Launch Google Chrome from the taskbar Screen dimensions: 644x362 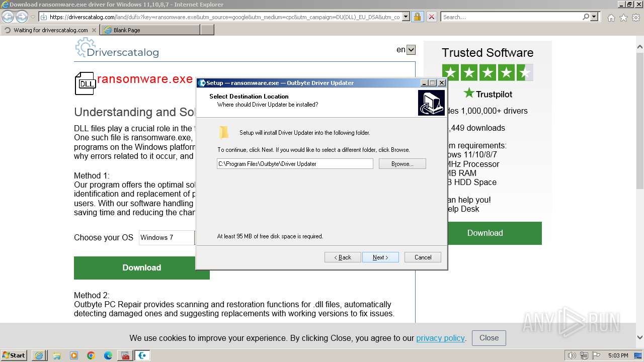(x=91, y=355)
